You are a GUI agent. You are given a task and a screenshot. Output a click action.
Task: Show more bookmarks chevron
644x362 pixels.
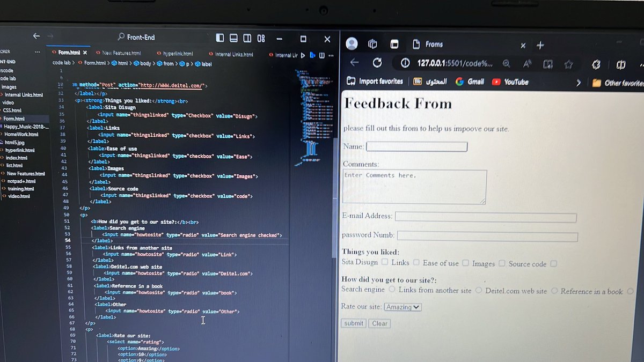pos(579,83)
